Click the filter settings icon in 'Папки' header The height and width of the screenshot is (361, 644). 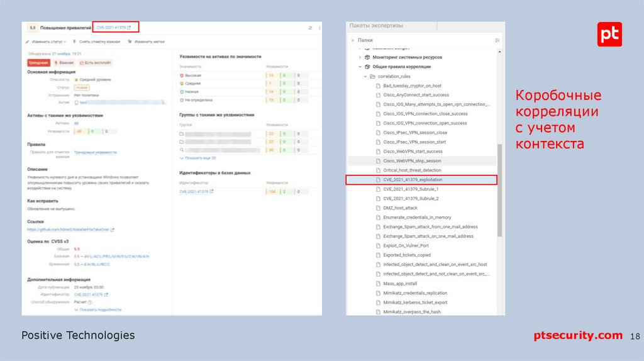(x=497, y=40)
